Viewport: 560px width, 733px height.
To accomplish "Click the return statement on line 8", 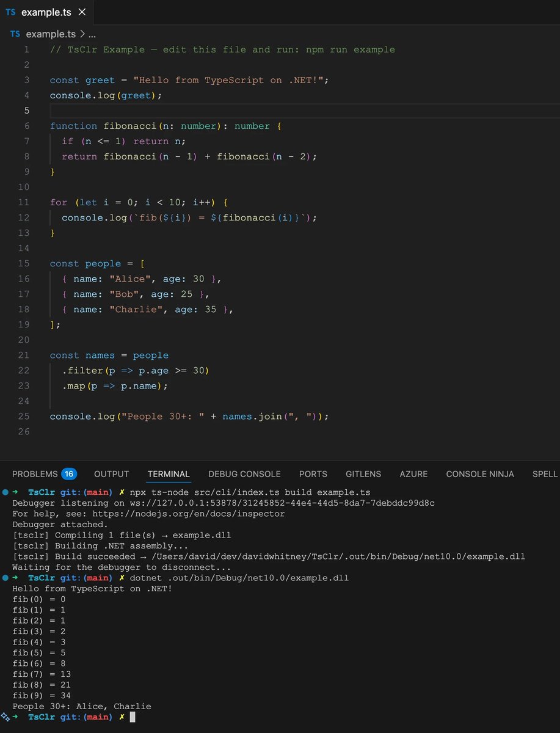I will coord(189,156).
